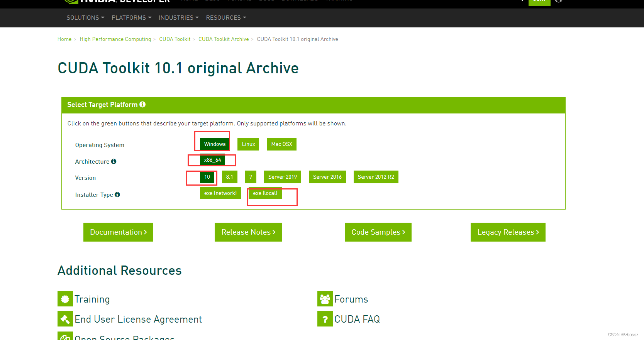Screen dimensions: 644x340
Task: Select the exe (local) installer type
Action: (x=265, y=193)
